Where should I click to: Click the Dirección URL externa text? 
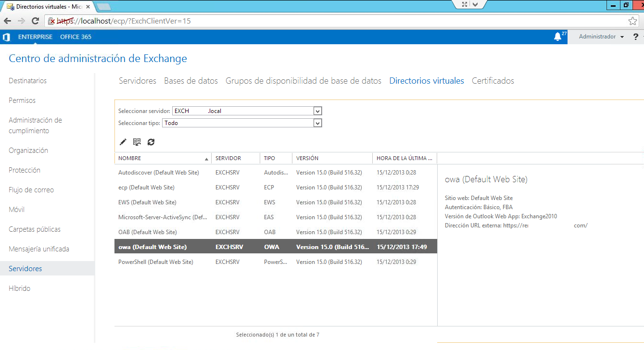(x=516, y=225)
